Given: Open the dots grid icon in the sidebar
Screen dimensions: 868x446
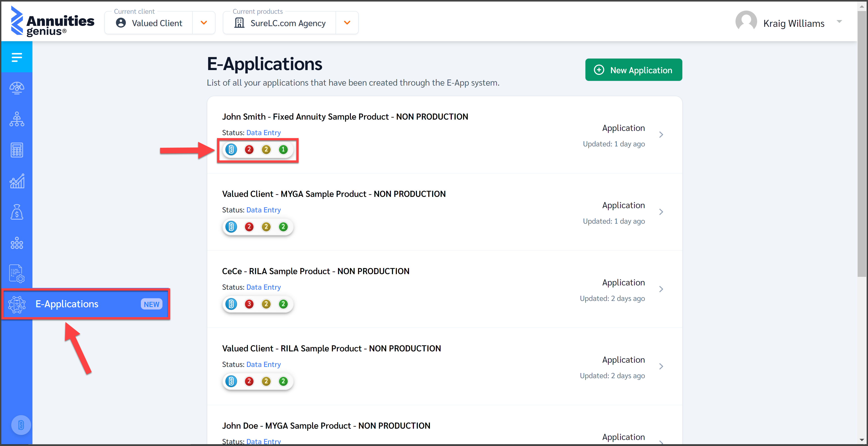Looking at the screenshot, I should pyautogui.click(x=17, y=243).
